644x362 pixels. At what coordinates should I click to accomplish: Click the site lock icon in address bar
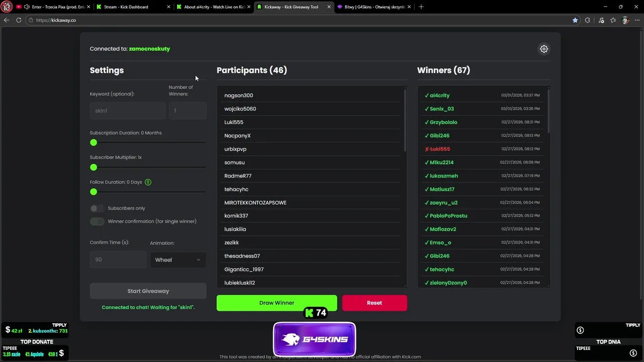point(31,20)
